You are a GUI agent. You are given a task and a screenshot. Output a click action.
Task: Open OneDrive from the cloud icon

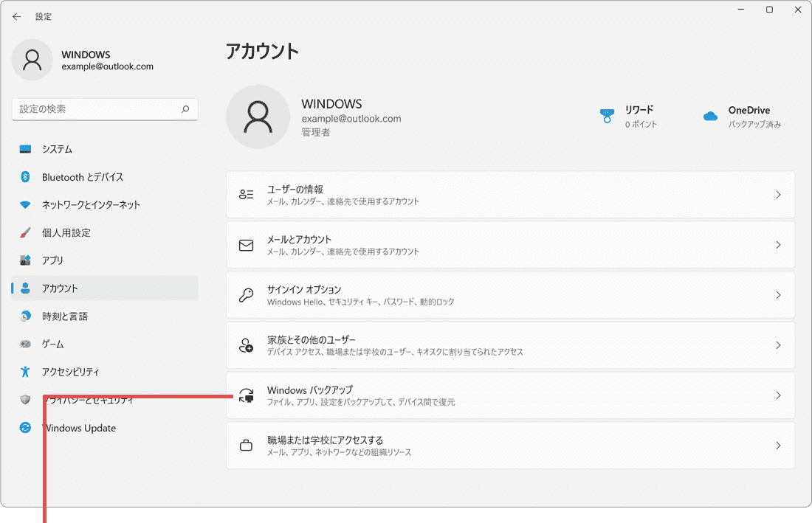pos(709,115)
